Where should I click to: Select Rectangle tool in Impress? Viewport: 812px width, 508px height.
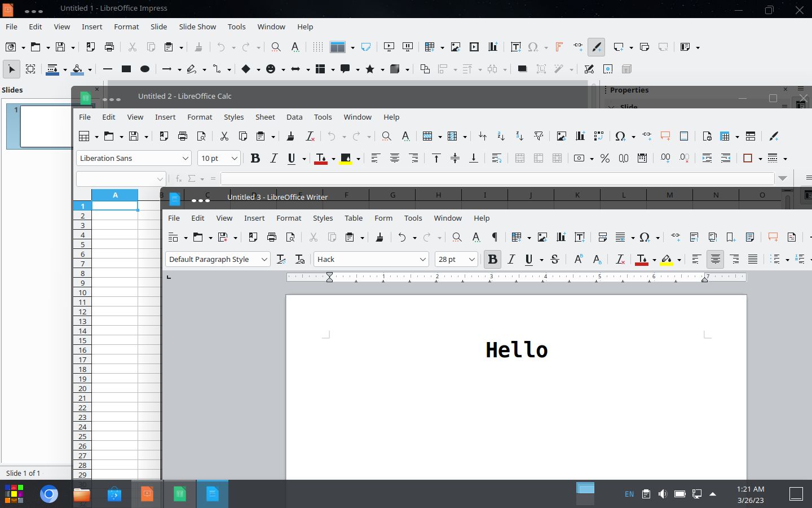[126, 69]
